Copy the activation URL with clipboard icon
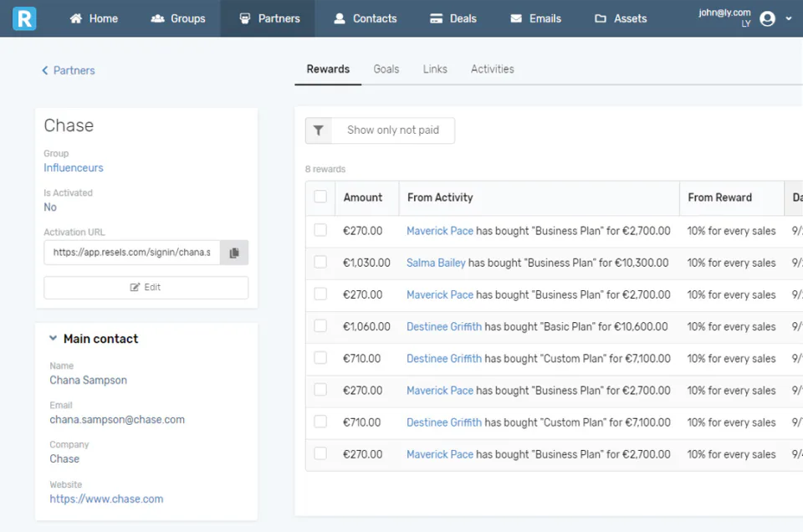 tap(234, 253)
